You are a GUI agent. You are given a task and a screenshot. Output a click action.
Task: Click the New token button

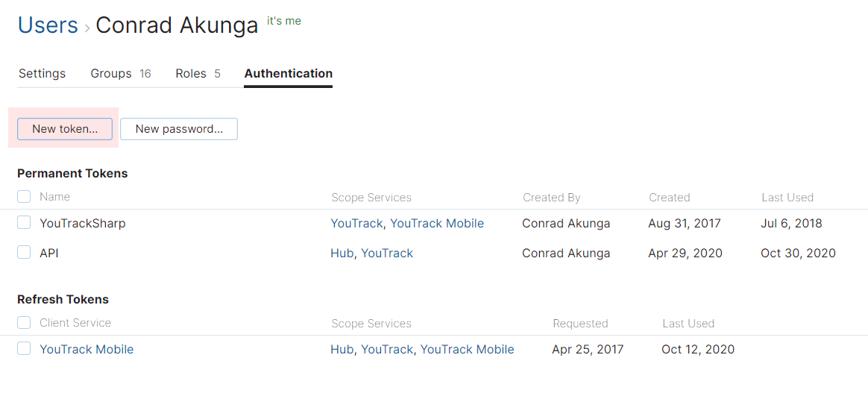click(x=65, y=129)
